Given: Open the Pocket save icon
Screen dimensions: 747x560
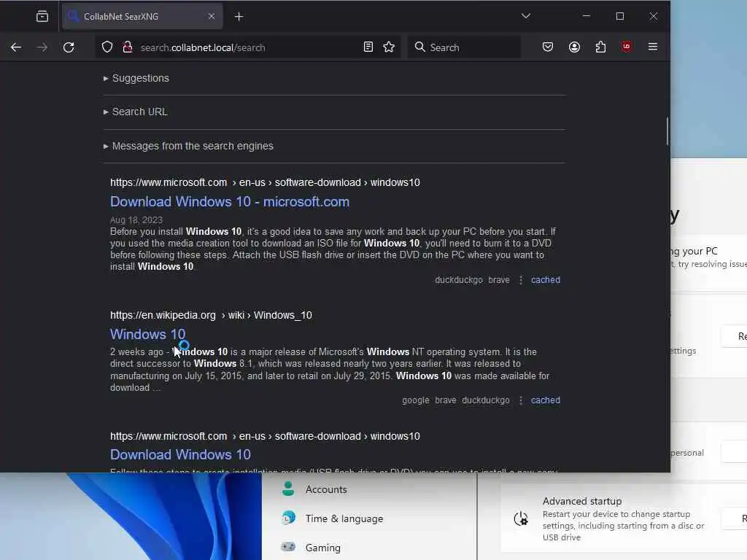Looking at the screenshot, I should tap(548, 47).
